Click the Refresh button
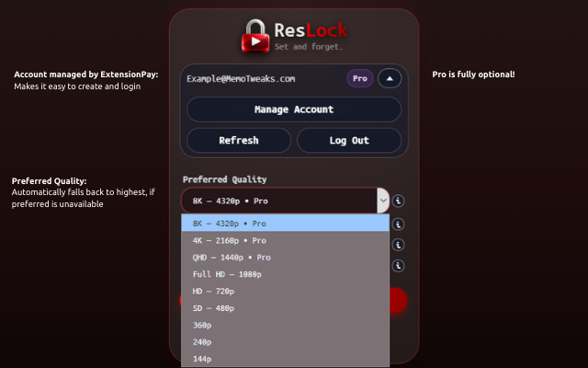This screenshot has height=368, width=588. [239, 141]
